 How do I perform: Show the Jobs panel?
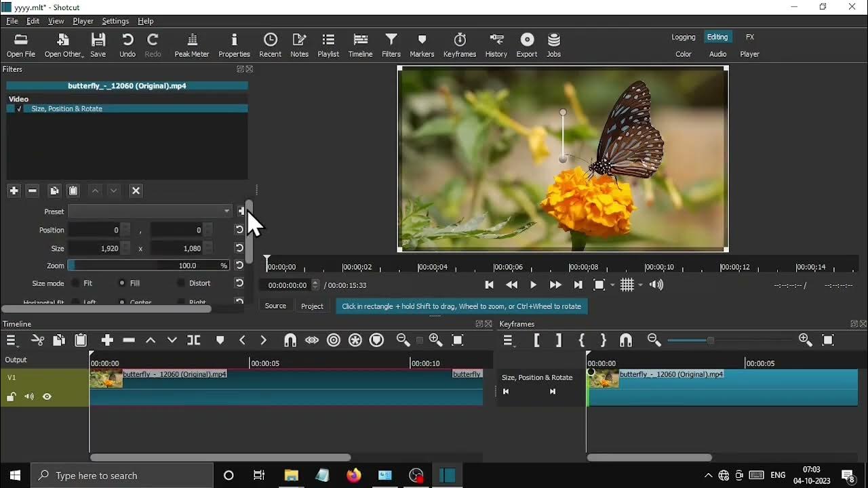click(x=554, y=45)
